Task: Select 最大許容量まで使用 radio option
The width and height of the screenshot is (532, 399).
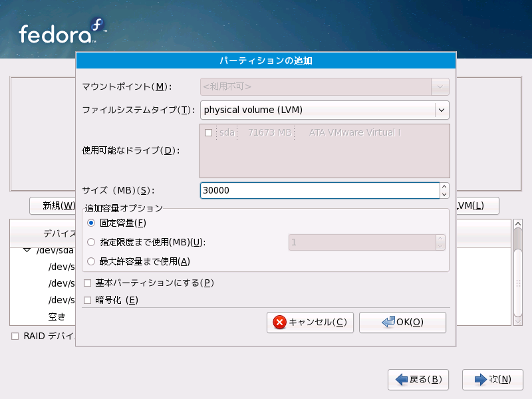Action: (x=91, y=261)
